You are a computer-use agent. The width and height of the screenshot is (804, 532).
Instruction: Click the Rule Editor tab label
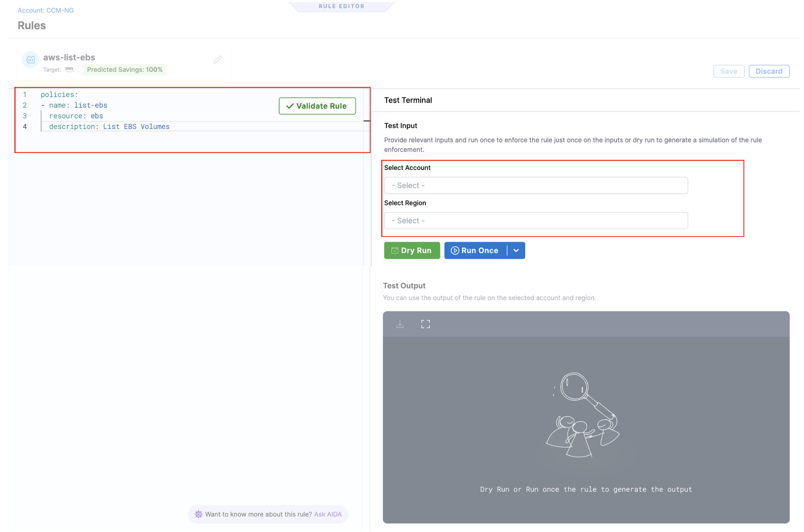[341, 6]
